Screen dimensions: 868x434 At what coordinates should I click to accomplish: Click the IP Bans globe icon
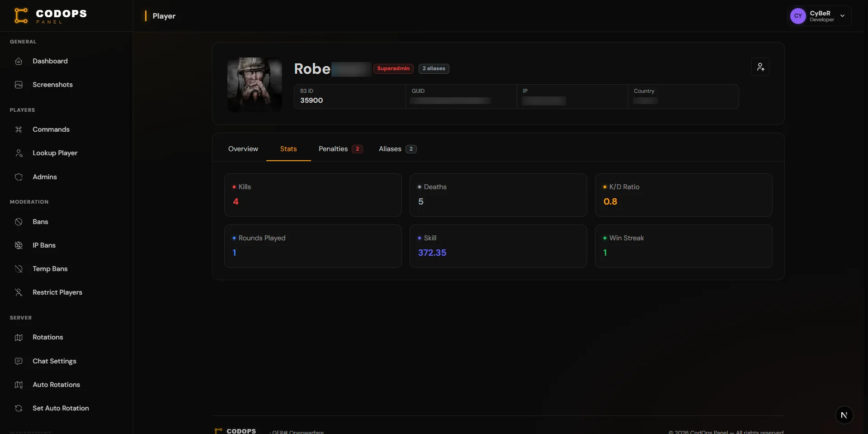(x=19, y=245)
